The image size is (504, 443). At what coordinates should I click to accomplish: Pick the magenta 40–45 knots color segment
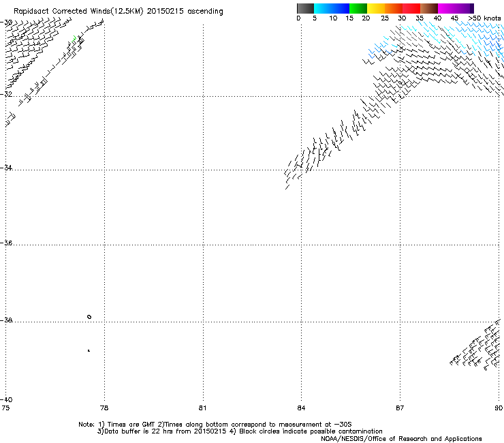(447, 8)
